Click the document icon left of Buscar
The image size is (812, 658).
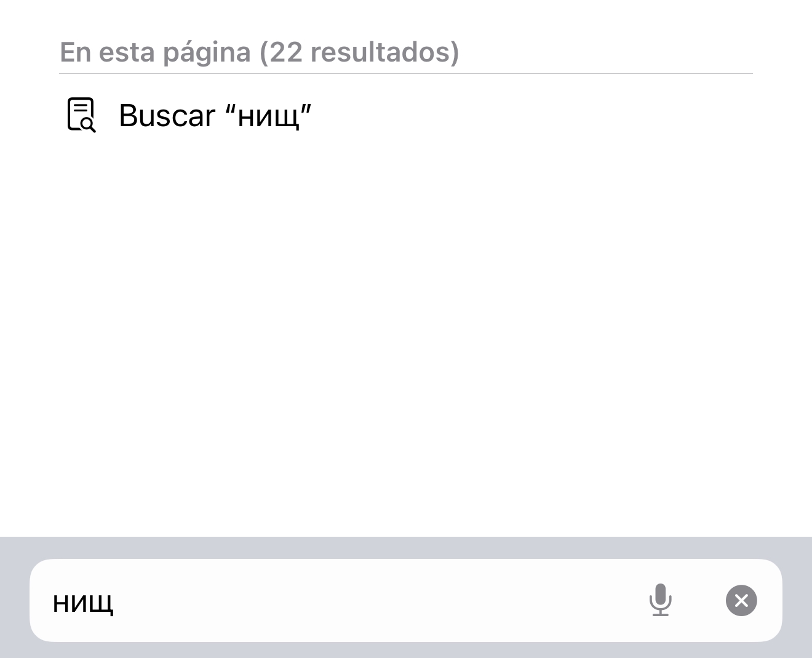[x=81, y=115]
